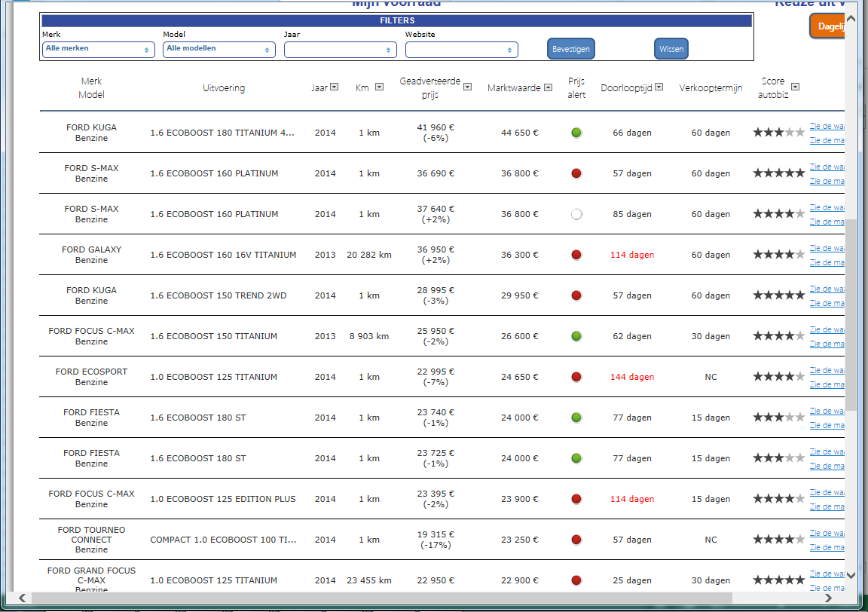Open the Website filter dropdown
Viewport: 868px width, 612px height.
[461, 50]
